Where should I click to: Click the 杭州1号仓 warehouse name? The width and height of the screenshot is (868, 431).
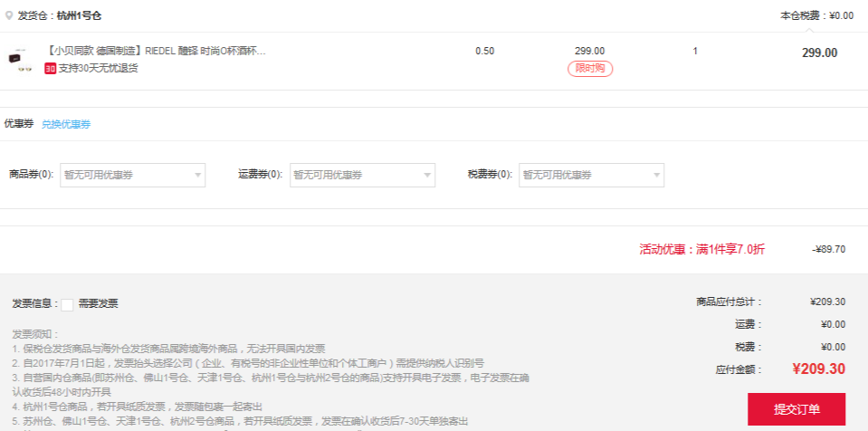click(80, 15)
